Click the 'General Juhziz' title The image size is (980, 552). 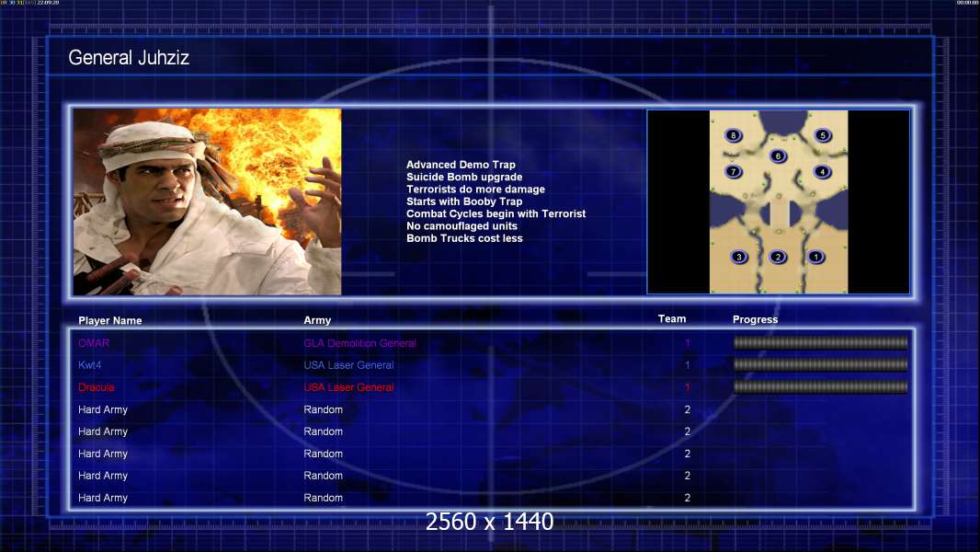[129, 58]
